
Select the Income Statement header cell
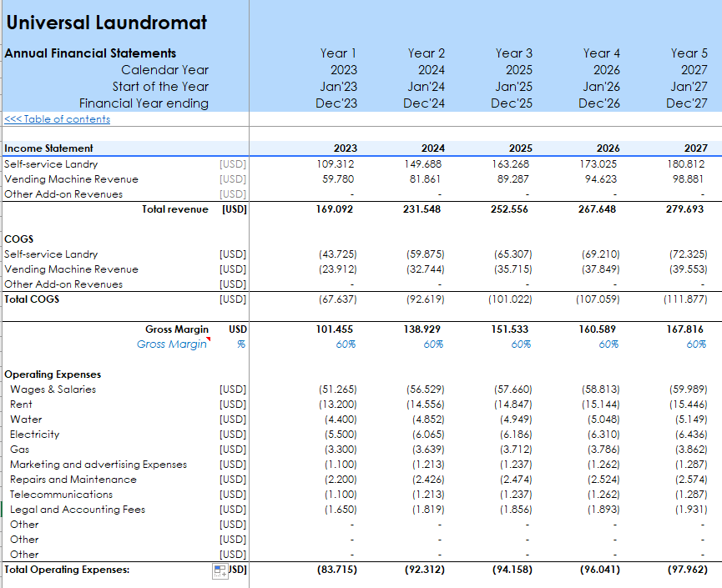(x=49, y=148)
